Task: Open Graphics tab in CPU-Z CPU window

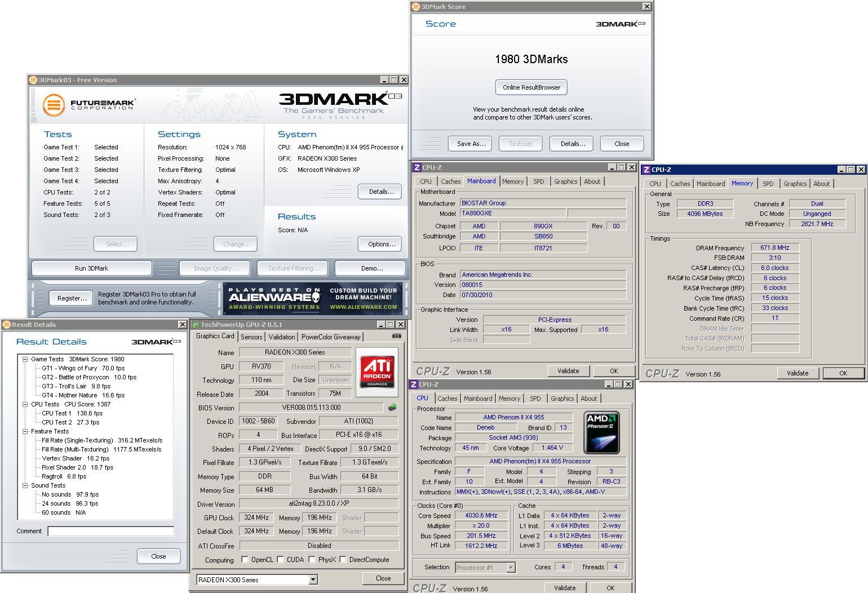Action: coord(562,399)
